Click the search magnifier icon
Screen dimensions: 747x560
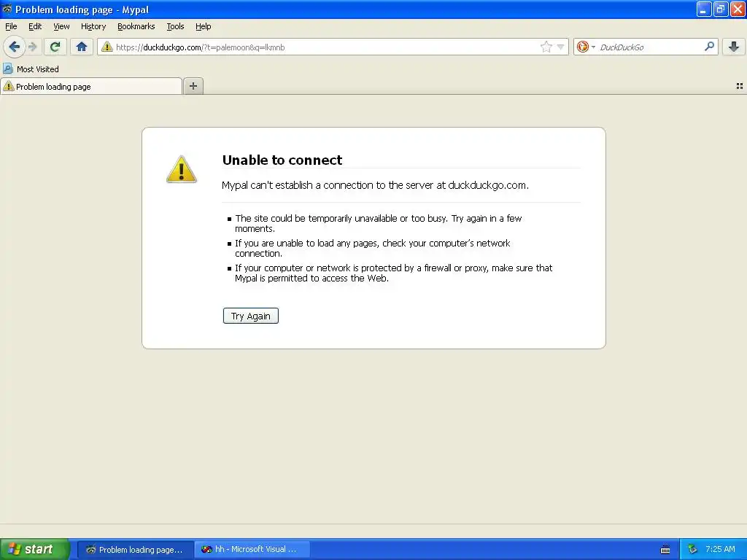tap(709, 46)
